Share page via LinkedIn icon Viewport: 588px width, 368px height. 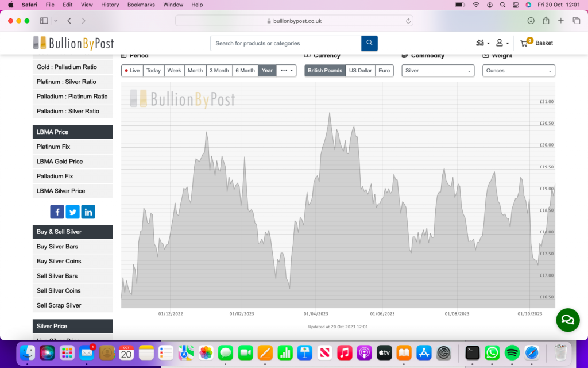pos(88,212)
